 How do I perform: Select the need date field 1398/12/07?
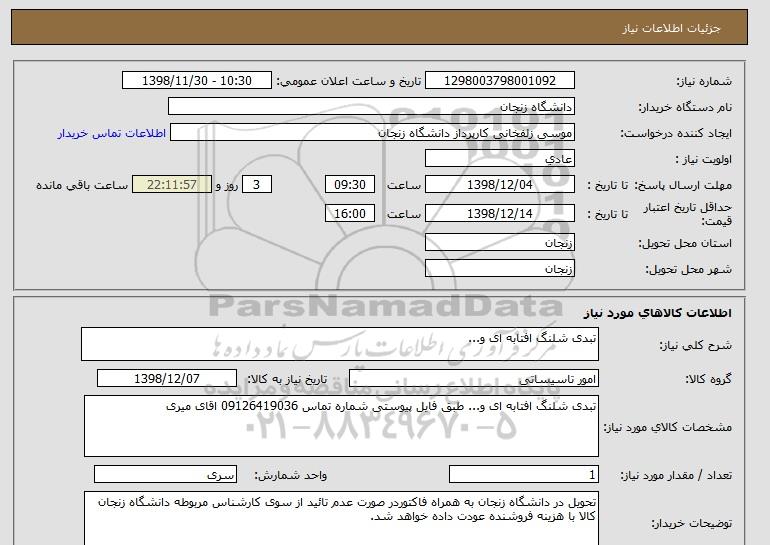167,379
